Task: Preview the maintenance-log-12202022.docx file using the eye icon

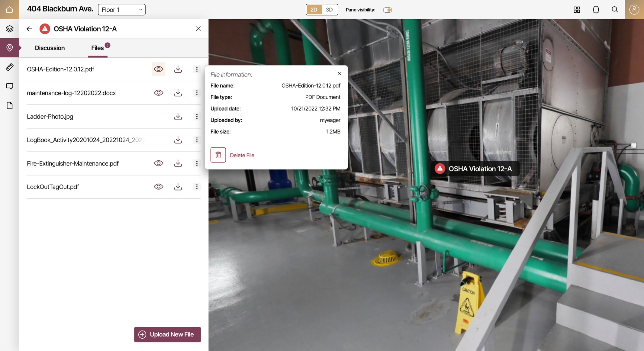Action: (x=158, y=93)
